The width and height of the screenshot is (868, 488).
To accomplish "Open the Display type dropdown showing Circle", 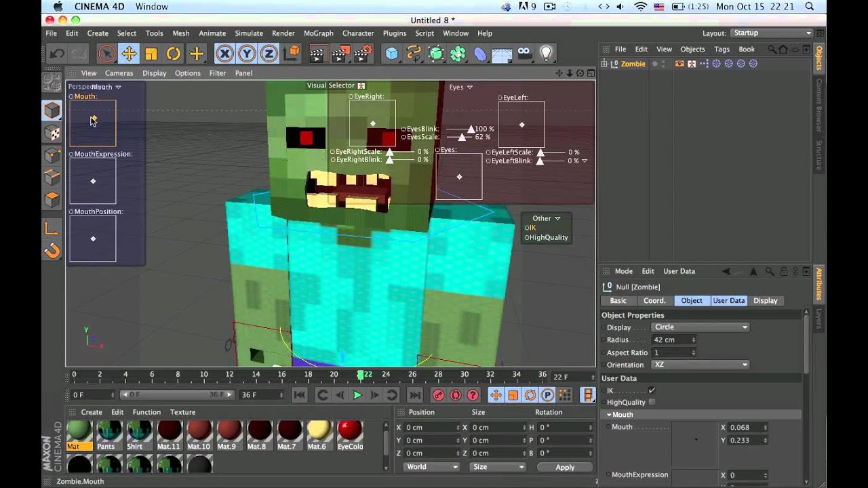I will [x=701, y=327].
